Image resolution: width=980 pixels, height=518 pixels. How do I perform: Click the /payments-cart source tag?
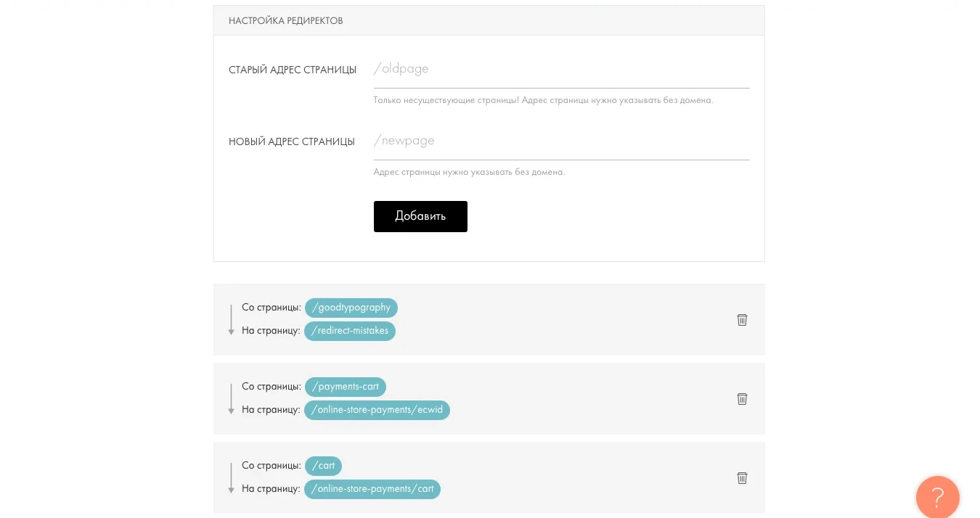345,387
